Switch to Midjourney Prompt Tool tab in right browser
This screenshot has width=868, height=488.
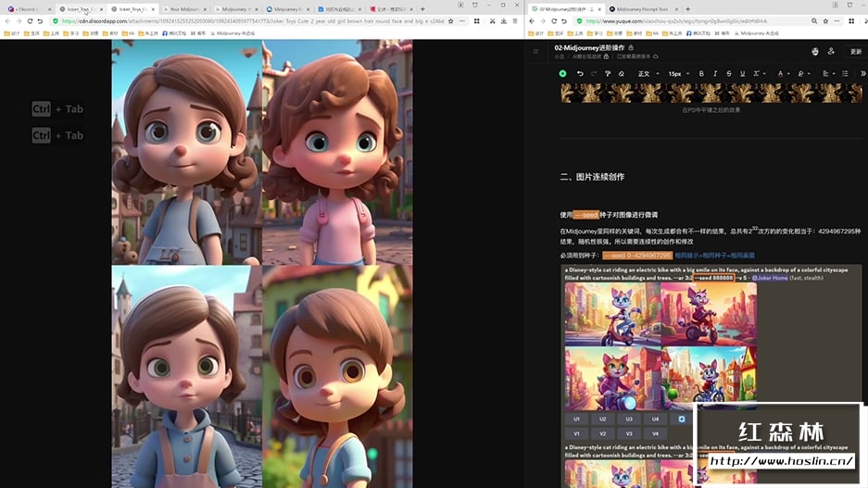pyautogui.click(x=642, y=9)
